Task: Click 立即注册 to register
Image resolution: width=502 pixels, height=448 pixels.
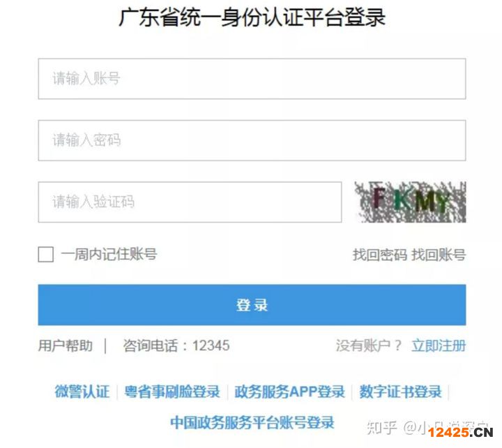Action: [439, 345]
